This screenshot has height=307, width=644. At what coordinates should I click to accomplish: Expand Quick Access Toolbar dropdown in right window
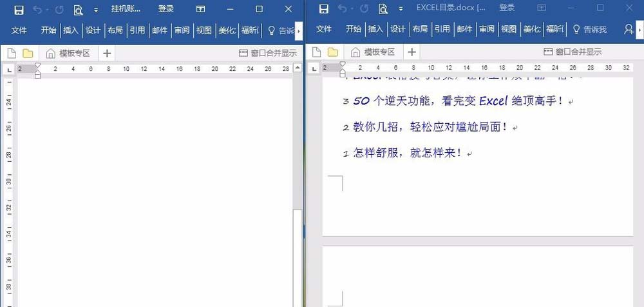coord(401,10)
